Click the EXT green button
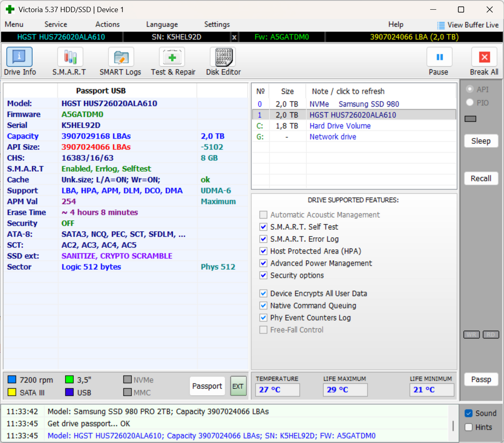 click(x=238, y=386)
